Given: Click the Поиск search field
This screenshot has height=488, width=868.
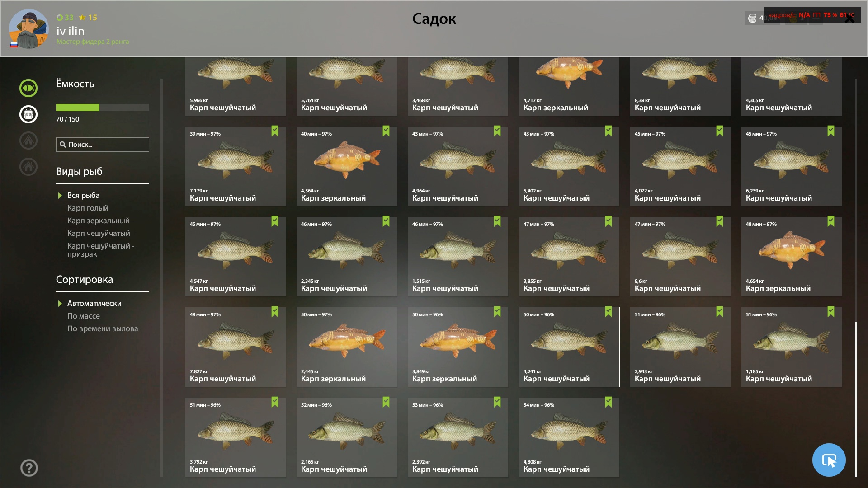Looking at the screenshot, I should [x=103, y=145].
